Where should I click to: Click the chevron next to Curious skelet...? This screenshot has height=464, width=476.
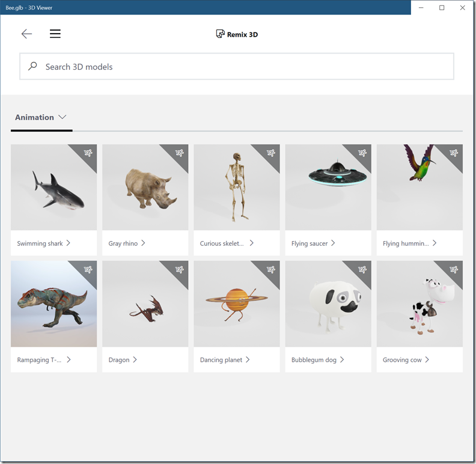252,243
